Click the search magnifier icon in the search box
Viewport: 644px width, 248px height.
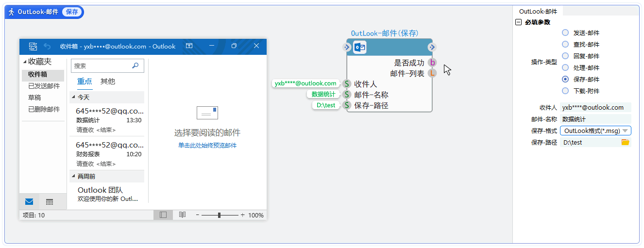pos(135,66)
